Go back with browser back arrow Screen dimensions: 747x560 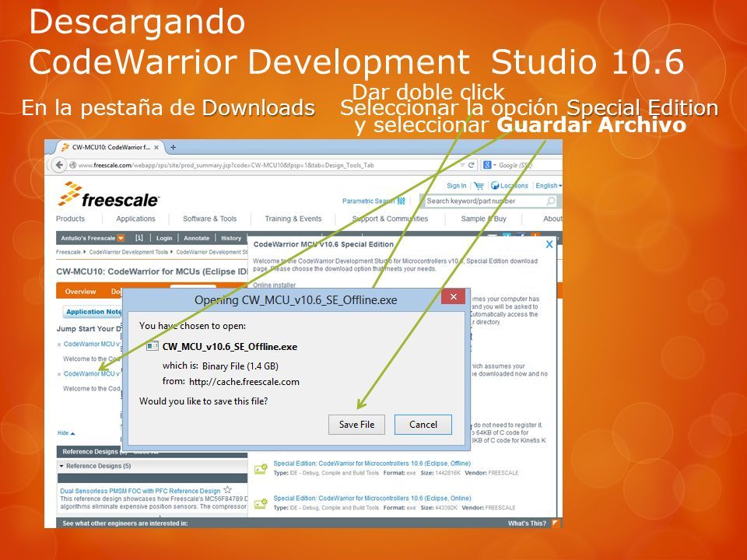point(58,165)
